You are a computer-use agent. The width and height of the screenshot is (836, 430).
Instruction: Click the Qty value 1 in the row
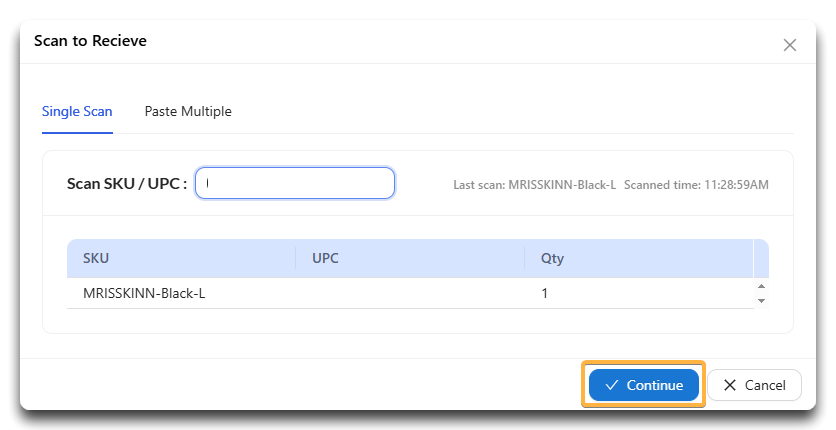pyautogui.click(x=544, y=293)
